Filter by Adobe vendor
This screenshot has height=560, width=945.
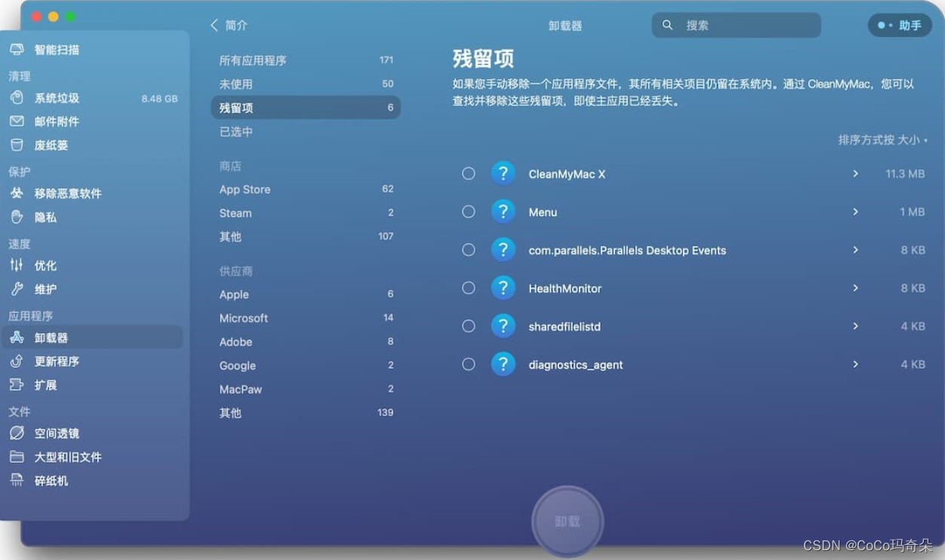click(306, 341)
